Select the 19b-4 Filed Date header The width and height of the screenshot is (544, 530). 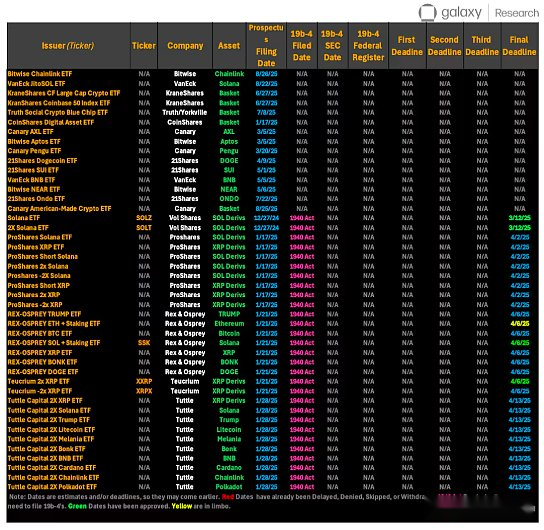click(x=301, y=45)
